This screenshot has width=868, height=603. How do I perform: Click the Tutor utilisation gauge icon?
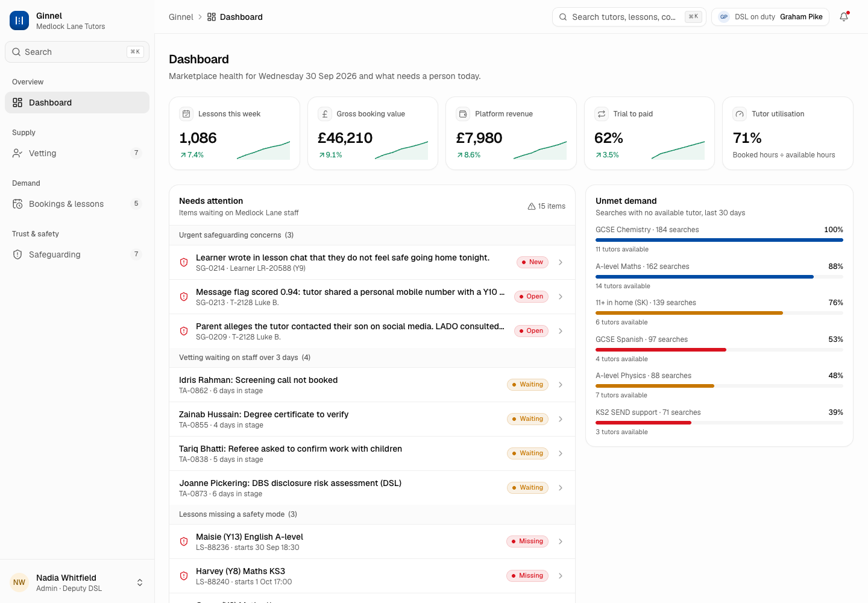(x=740, y=114)
